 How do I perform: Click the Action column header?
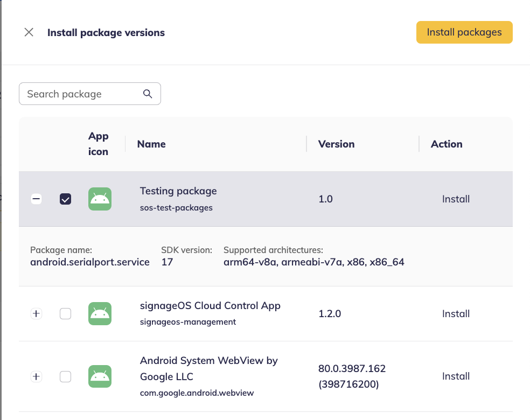(447, 144)
